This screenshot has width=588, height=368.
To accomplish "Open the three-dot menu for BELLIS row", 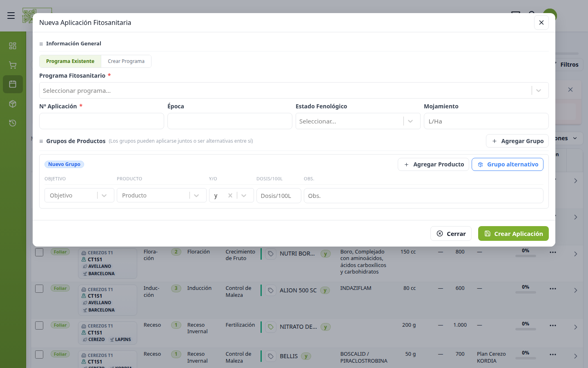I will tap(553, 355).
